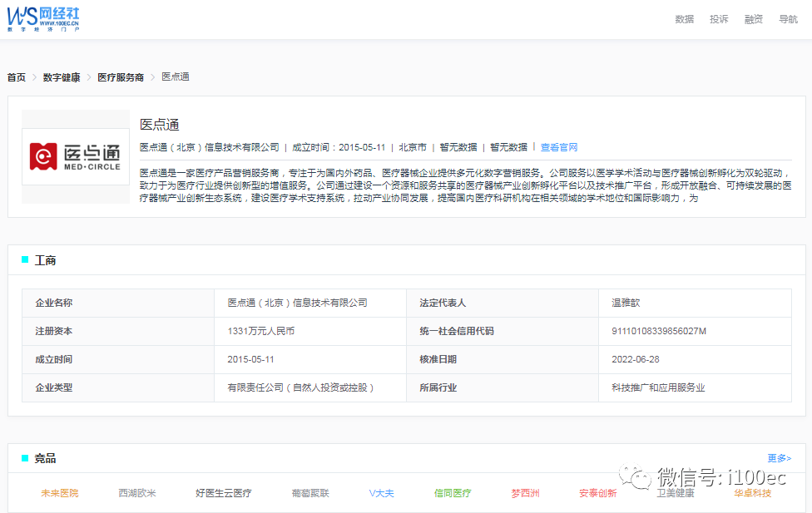Navigate to 数字健康 breadcrumb link
The width and height of the screenshot is (812, 513).
tap(62, 77)
